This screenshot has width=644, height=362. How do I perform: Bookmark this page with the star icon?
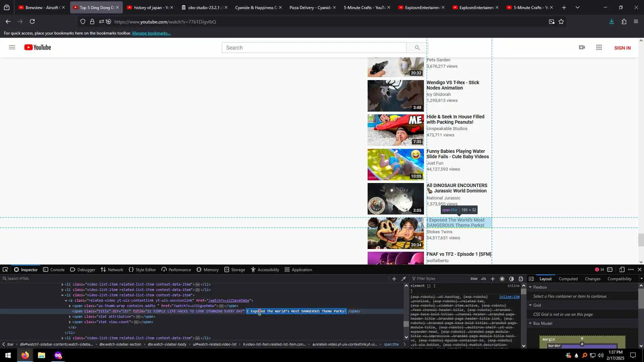coord(561,21)
